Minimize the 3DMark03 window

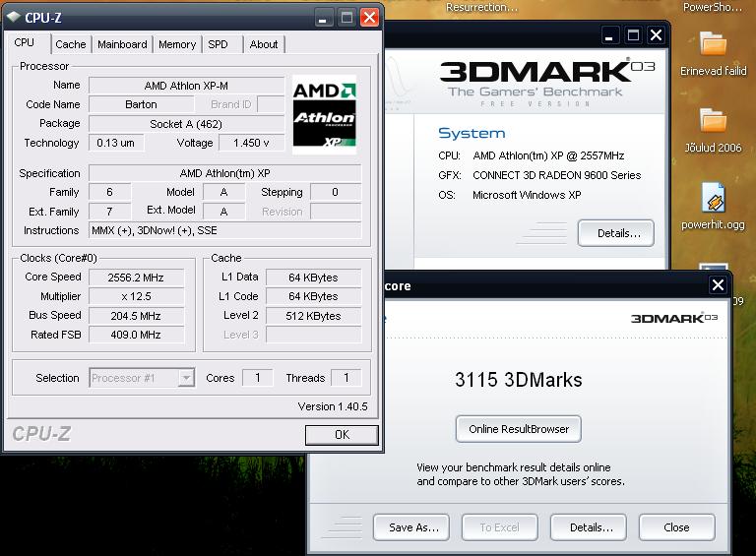609,35
